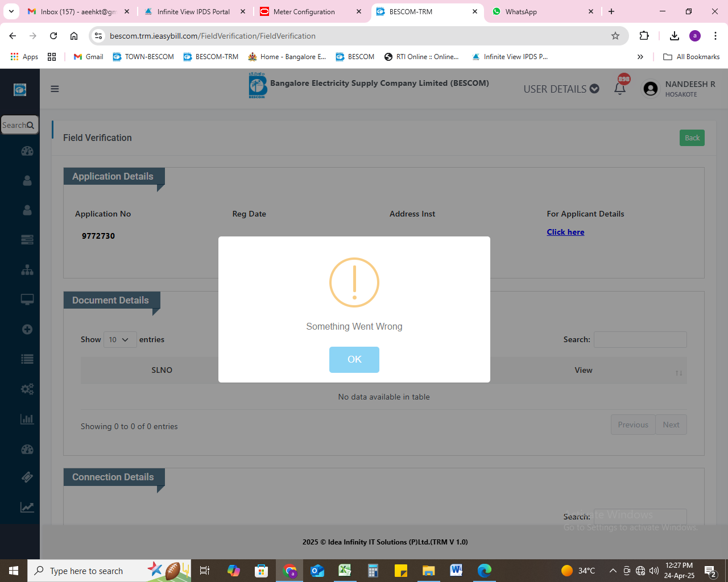The width and height of the screenshot is (728, 582).
Task: Open the browser extensions puzzle icon
Action: [x=644, y=36]
